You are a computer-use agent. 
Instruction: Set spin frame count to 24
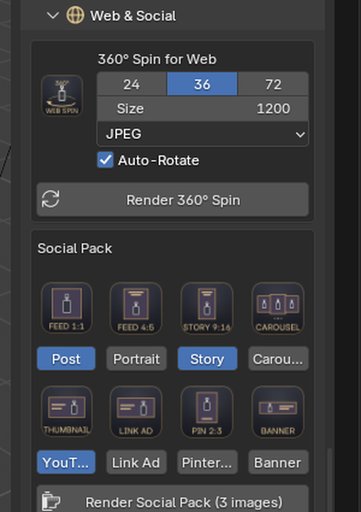pos(132,84)
